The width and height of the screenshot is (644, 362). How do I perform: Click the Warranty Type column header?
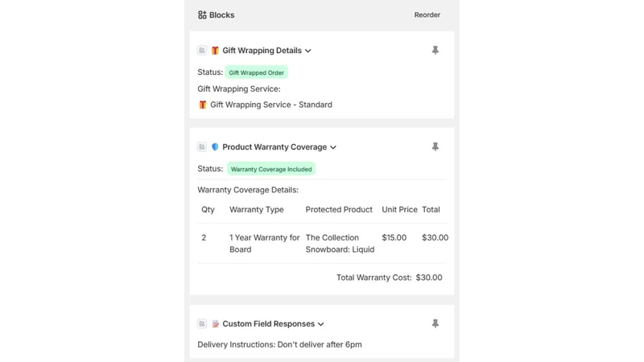(x=256, y=209)
